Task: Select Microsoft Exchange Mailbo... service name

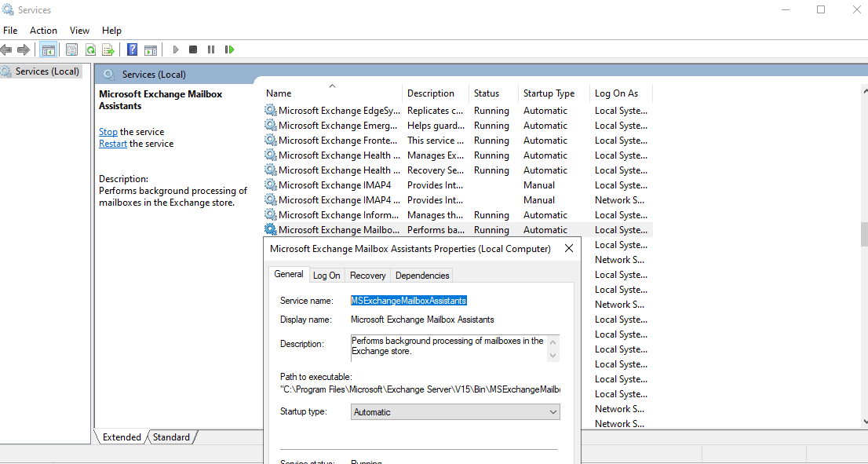Action: [x=339, y=230]
